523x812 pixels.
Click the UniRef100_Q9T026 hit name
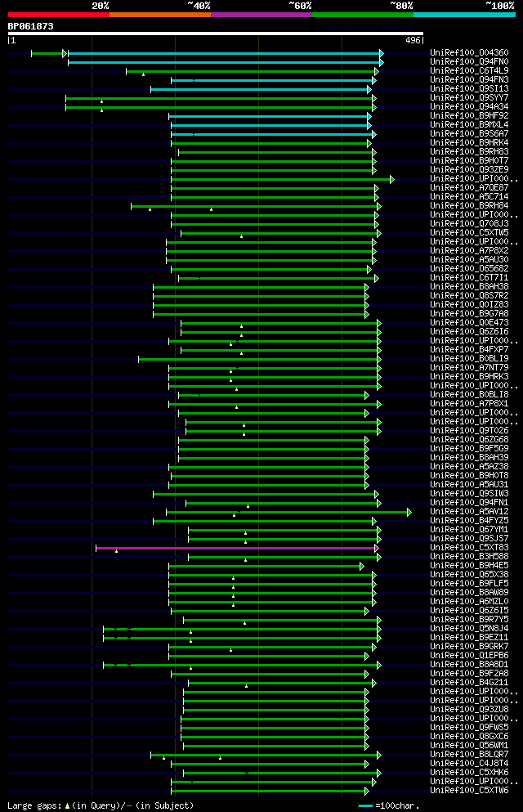pos(469,430)
